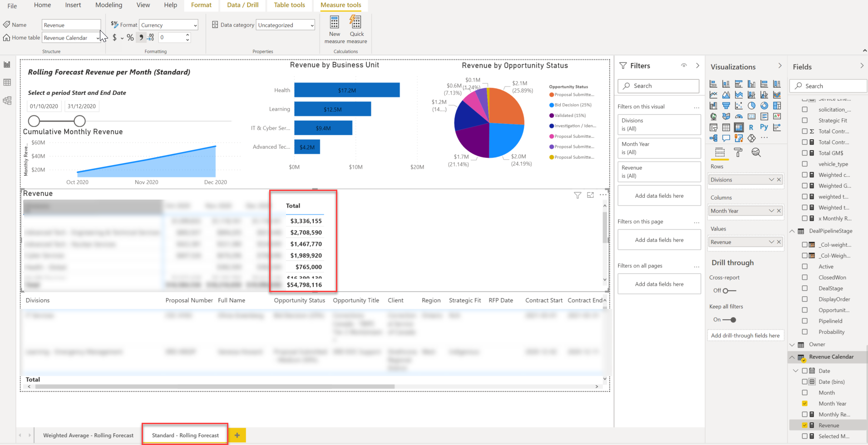Screen dimensions: 868x445
Task: Switch to Data view in left sidebar
Action: (x=7, y=83)
